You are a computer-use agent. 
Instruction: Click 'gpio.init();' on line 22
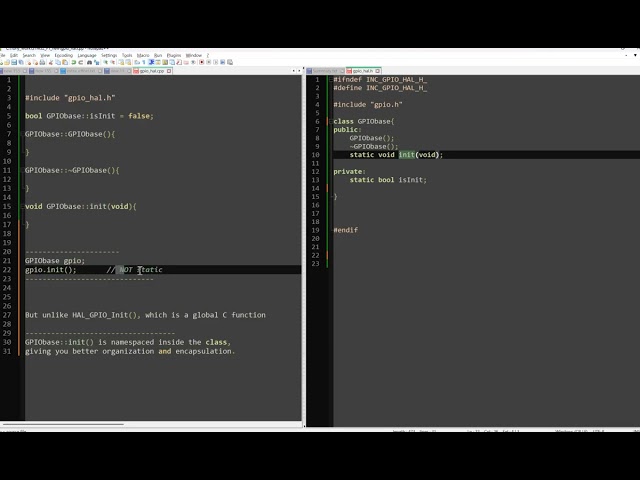point(51,270)
